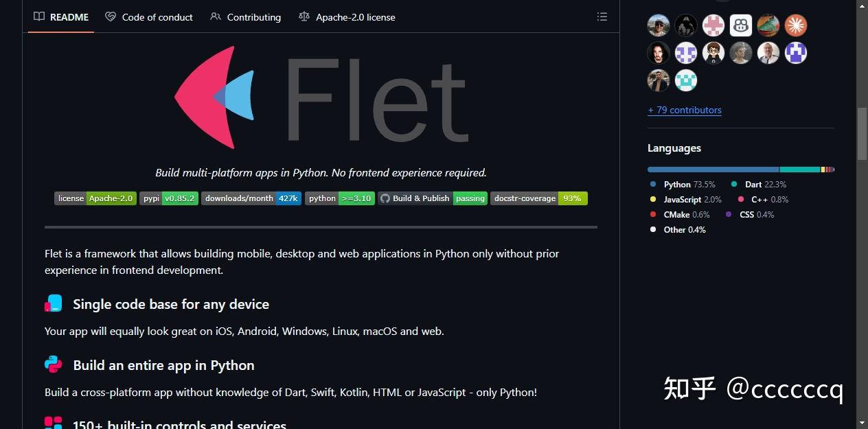Click the teal Dart segment of language bar
Viewport: 868px width, 429px height.
coord(800,169)
